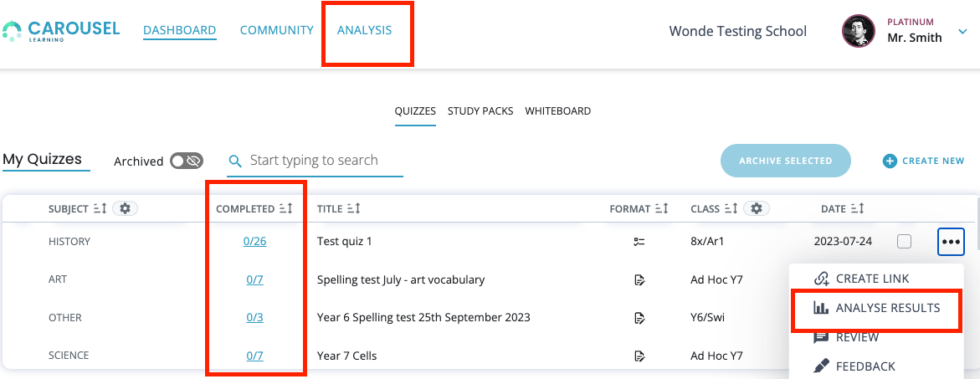Open the Subject column settings gear
The height and width of the screenshot is (379, 980).
125,208
